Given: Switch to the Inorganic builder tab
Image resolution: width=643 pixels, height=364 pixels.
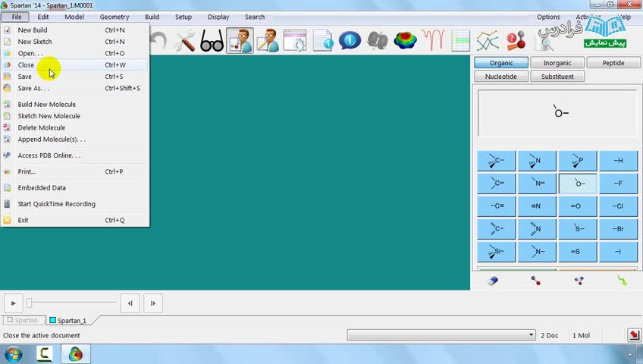Looking at the screenshot, I should 557,63.
